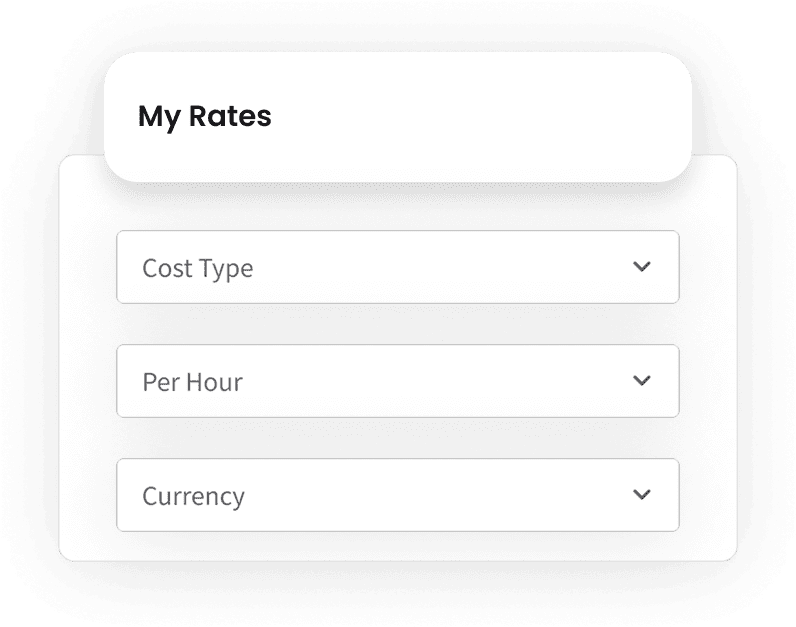Focus the Currency select field
Image resolution: width=796 pixels, height=627 pixels.
[397, 495]
